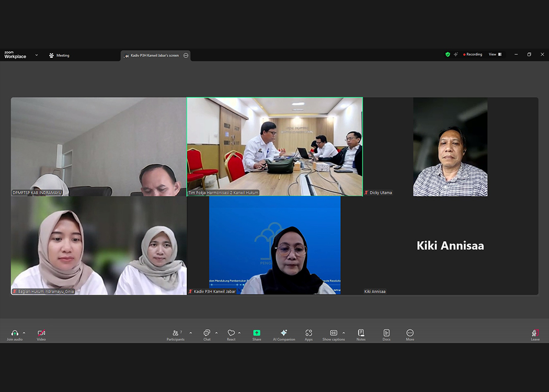Open Docs from the toolbar
This screenshot has height=392, width=549.
[386, 333]
